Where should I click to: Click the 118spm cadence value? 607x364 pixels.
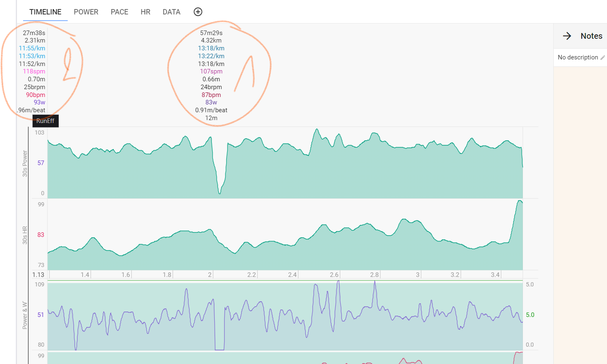pos(34,71)
